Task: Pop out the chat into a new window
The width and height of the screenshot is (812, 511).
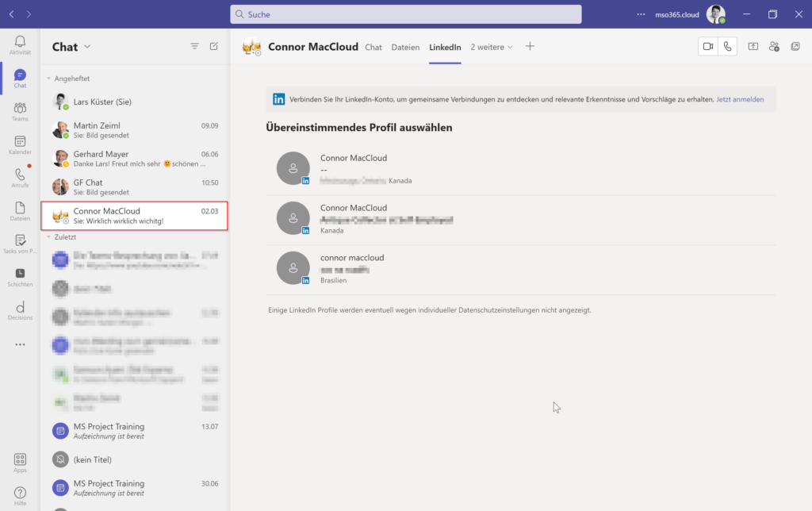Action: [795, 46]
